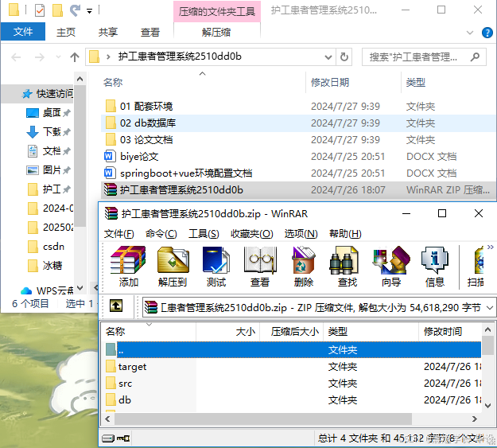The width and height of the screenshot is (497, 448).
Task: Sort Explorer files by 名称 column header
Action: tap(113, 83)
